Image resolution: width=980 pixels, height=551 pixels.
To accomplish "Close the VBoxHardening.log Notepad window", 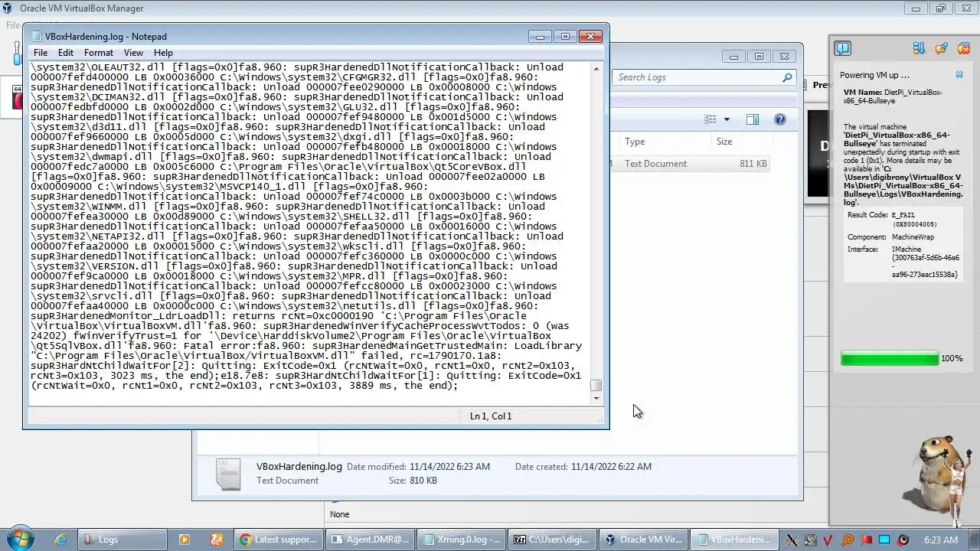I will coord(590,36).
